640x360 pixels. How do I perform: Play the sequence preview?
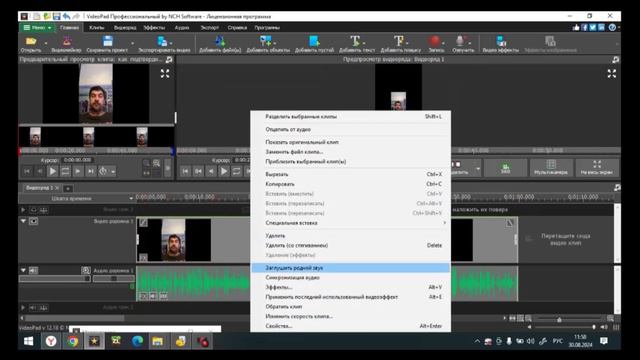(224, 171)
